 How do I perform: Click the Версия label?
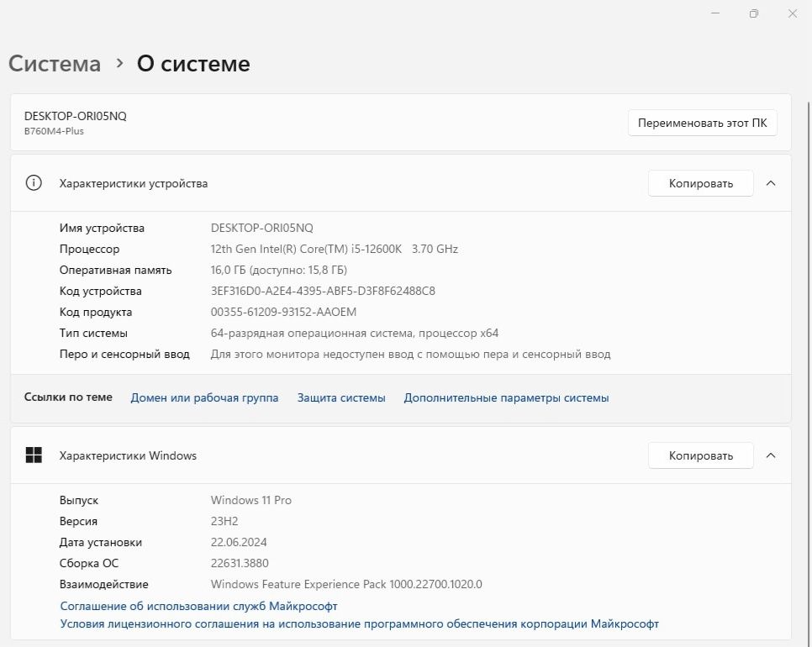[78, 521]
